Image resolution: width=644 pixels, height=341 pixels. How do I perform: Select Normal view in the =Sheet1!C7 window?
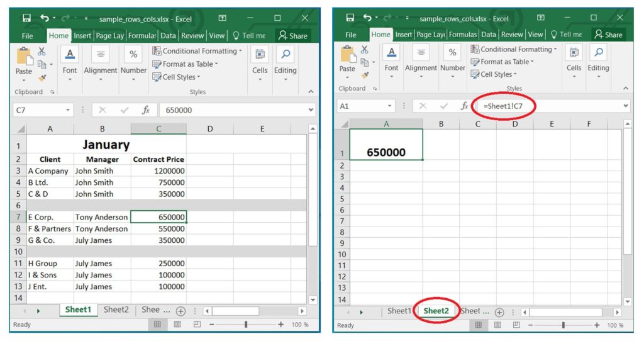[479, 325]
